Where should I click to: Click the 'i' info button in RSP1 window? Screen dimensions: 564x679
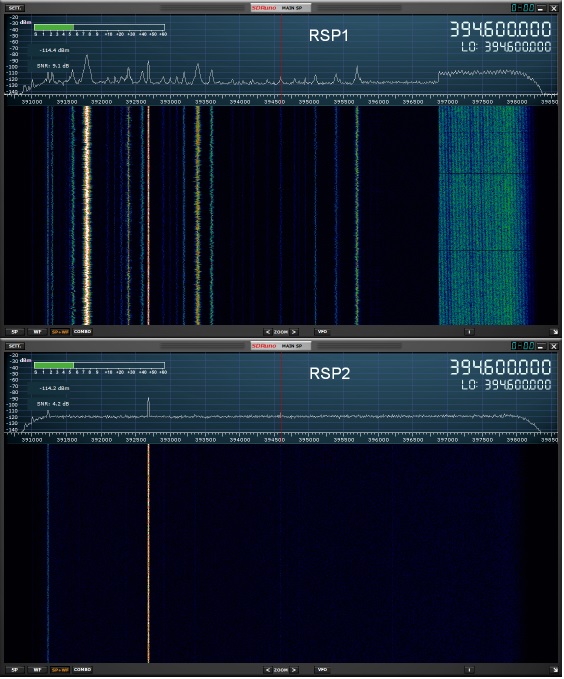(x=470, y=332)
